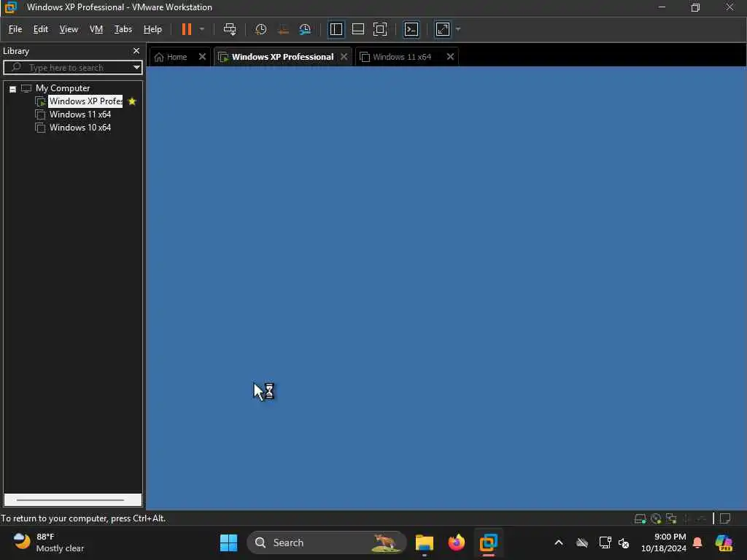
Task: Open File Explorer from the taskbar
Action: 424,542
